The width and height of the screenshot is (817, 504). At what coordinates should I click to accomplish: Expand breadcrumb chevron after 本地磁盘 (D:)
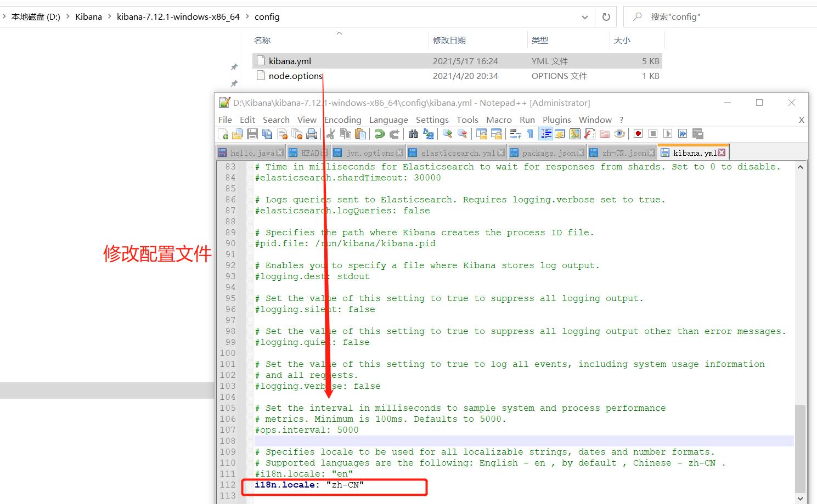point(67,16)
